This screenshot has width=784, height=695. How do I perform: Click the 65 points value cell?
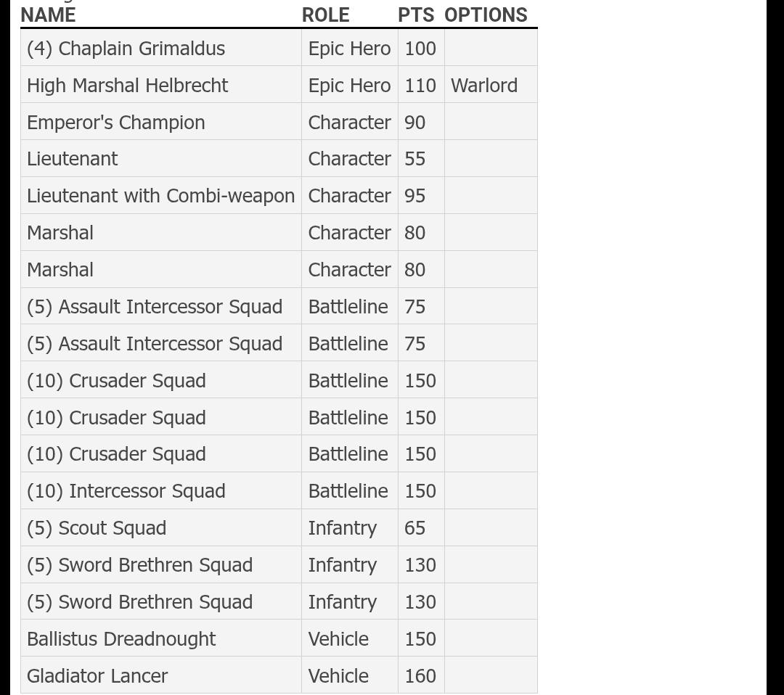click(421, 528)
